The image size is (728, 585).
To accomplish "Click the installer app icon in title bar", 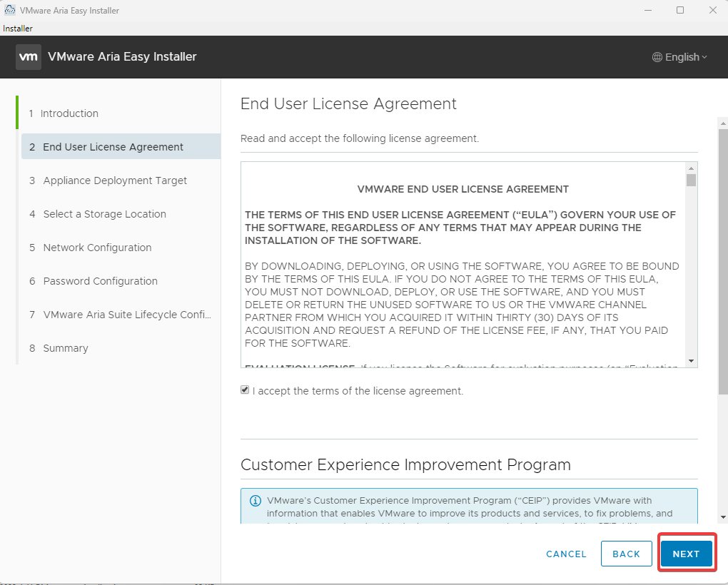I will pyautogui.click(x=10, y=10).
